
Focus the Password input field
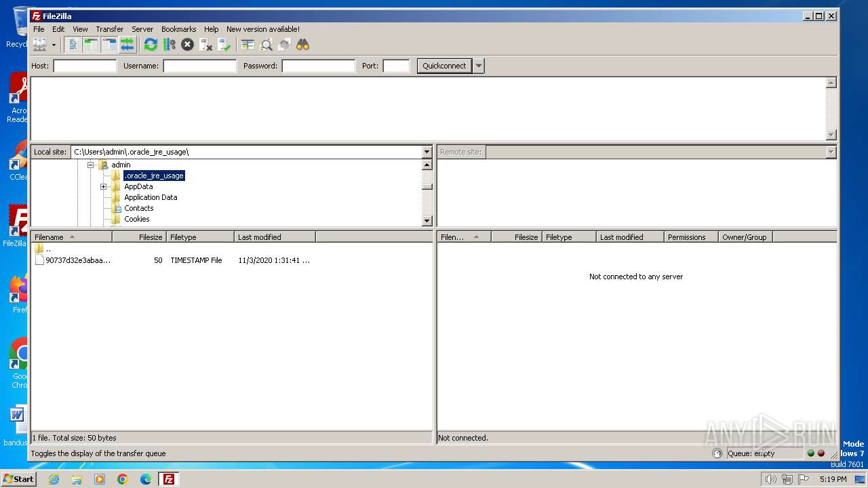point(318,66)
